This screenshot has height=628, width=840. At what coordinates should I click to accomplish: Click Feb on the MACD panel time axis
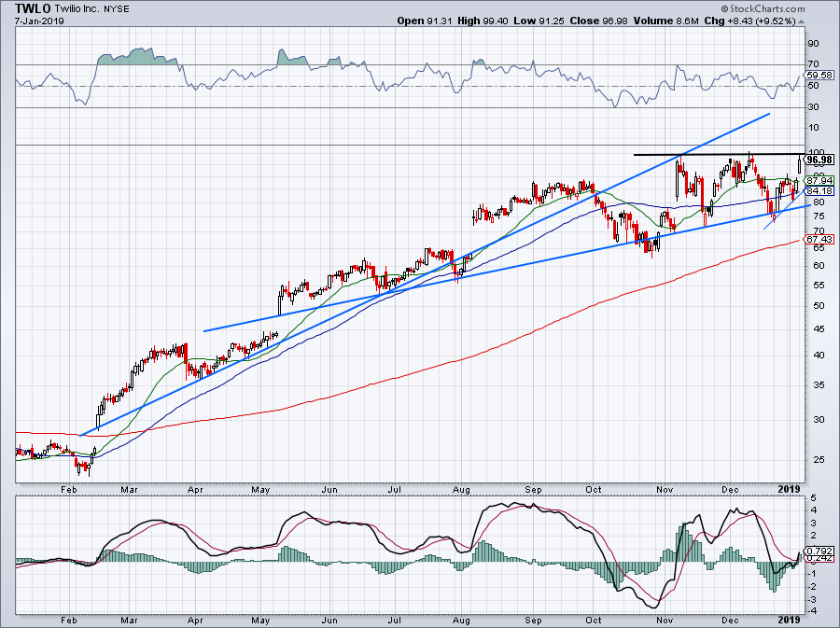(69, 620)
